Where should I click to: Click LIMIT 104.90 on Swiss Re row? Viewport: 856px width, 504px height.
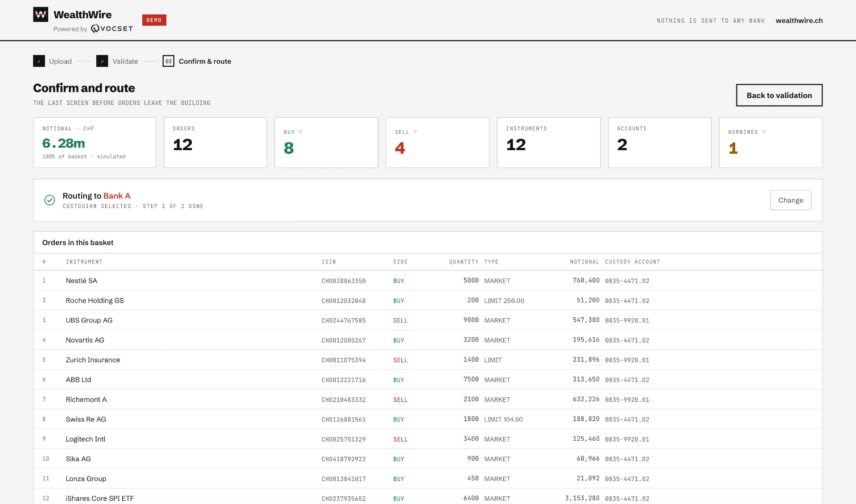click(503, 419)
